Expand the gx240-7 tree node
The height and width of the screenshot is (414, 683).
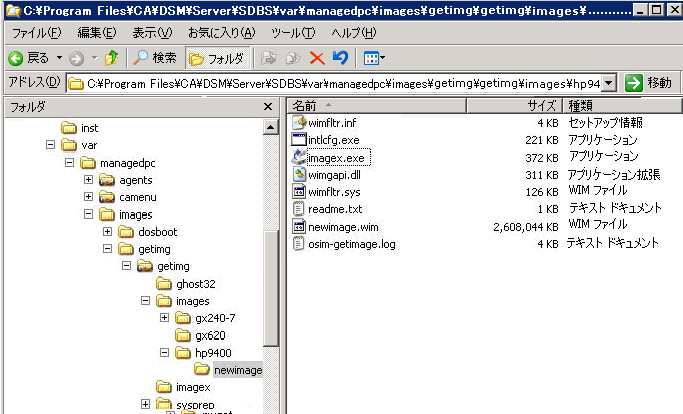[164, 318]
